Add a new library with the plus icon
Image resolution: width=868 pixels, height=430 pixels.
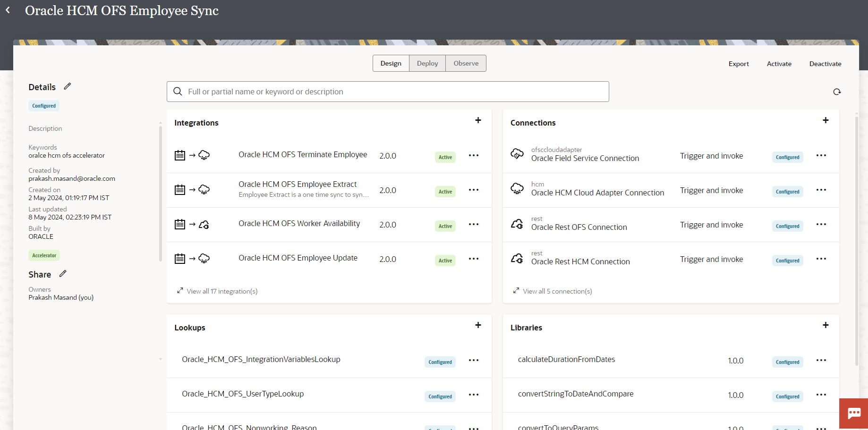(825, 325)
